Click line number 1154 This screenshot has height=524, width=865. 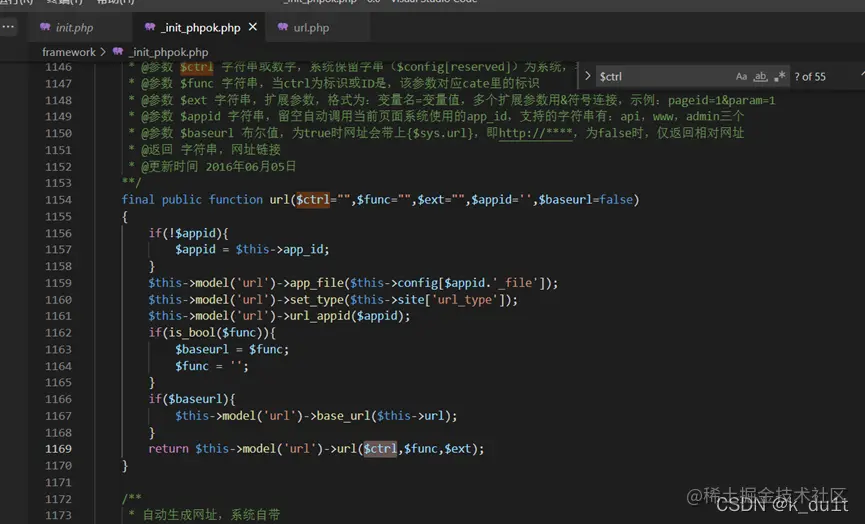tap(58, 200)
